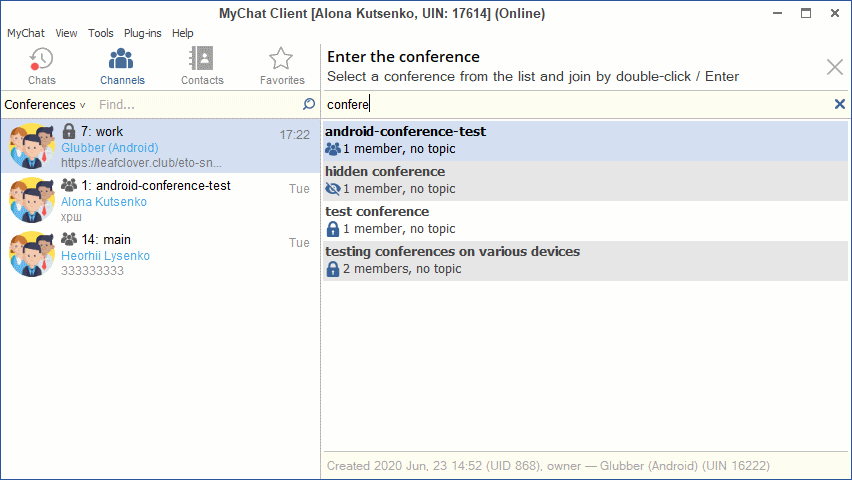Click the '333333333' message preview
This screenshot has height=480, width=852.
click(92, 271)
